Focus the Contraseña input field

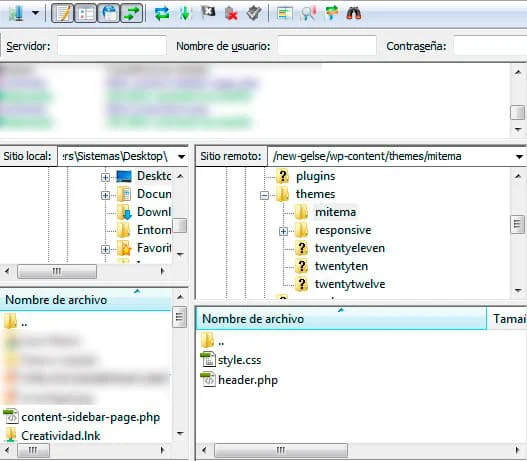click(490, 46)
